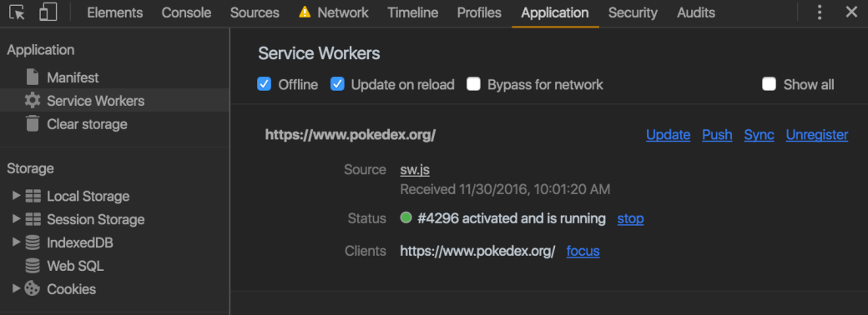Open the sw.js source link

[x=415, y=170]
